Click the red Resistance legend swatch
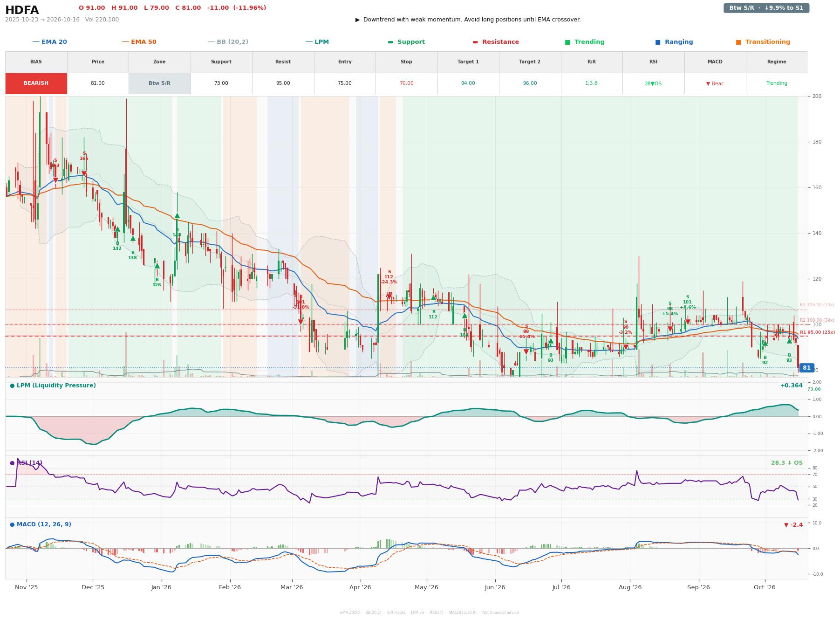This screenshot has height=620, width=840. click(x=475, y=42)
